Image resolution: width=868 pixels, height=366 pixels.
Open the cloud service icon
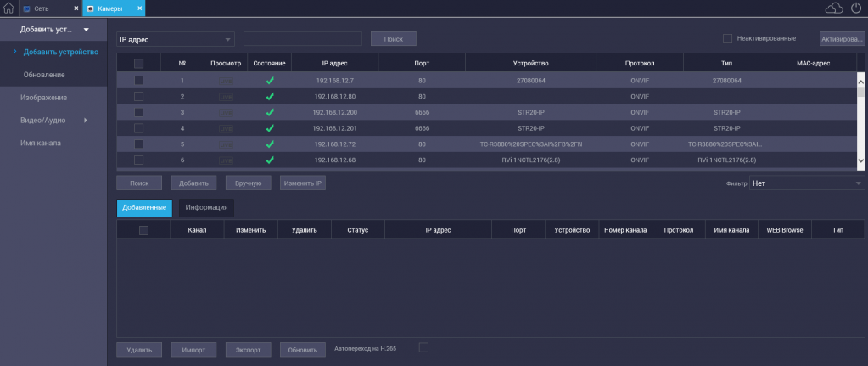pyautogui.click(x=834, y=8)
